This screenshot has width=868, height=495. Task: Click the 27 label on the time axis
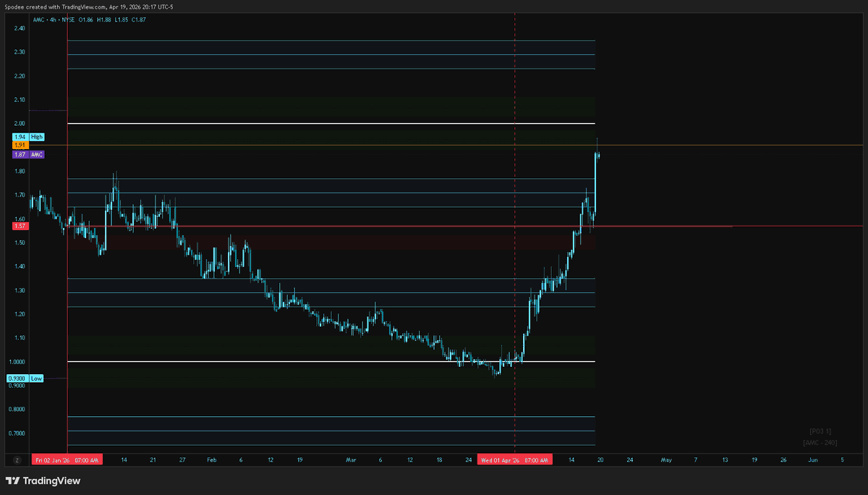pyautogui.click(x=182, y=460)
